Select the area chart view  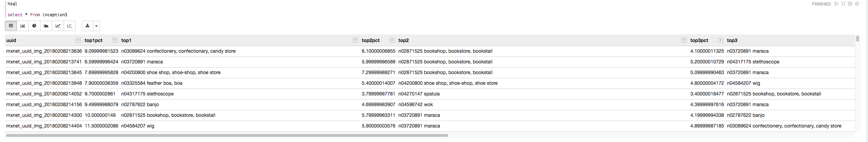point(46,26)
